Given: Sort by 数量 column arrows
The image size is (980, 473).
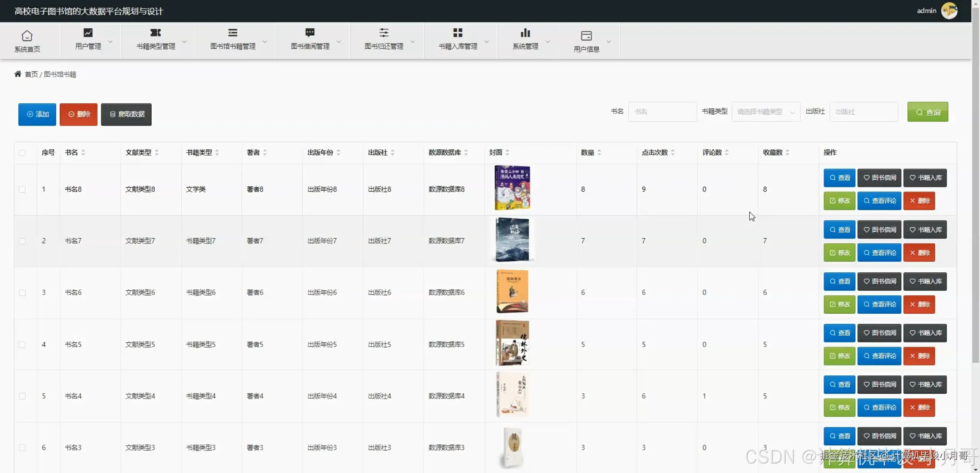Looking at the screenshot, I should click(x=599, y=152).
